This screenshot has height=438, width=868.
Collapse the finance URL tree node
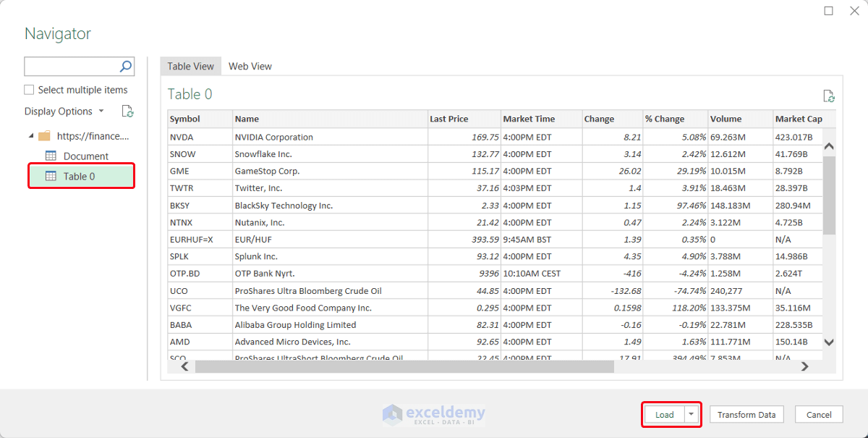pos(31,136)
